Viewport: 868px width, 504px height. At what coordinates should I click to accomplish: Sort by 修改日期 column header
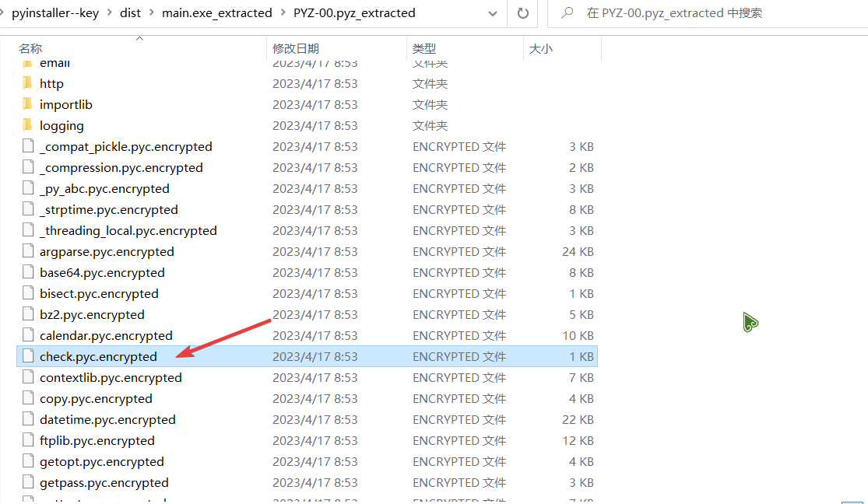coord(296,49)
